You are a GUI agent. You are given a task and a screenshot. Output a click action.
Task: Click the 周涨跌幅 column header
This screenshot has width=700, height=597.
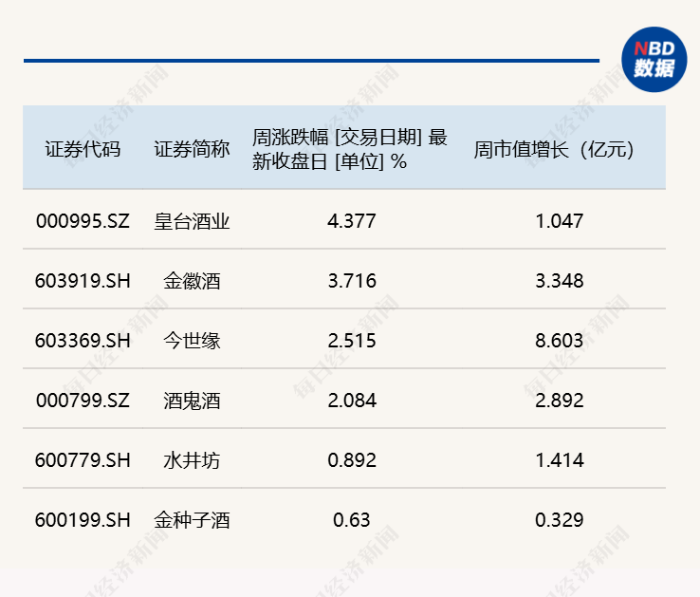350,149
